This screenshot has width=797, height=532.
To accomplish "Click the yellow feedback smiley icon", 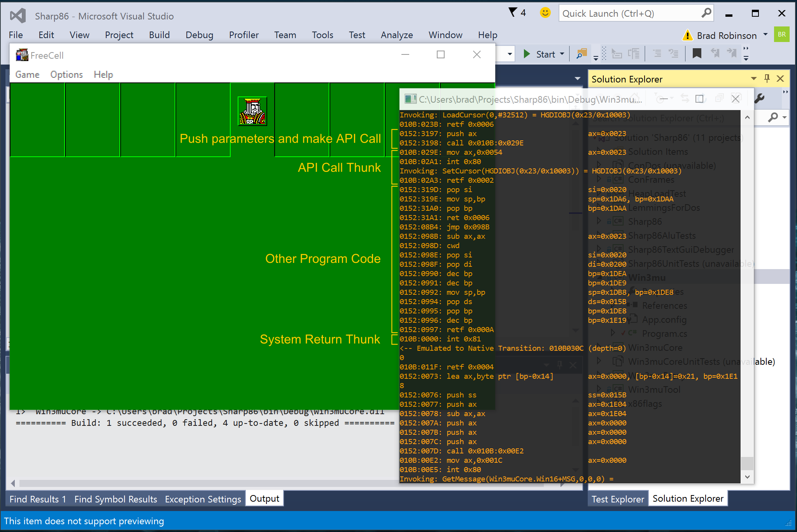I will (545, 13).
